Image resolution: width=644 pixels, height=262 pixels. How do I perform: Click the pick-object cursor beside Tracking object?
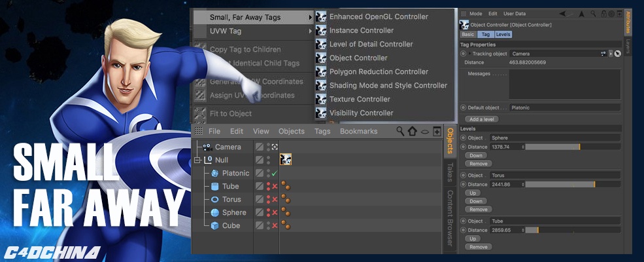pos(617,54)
